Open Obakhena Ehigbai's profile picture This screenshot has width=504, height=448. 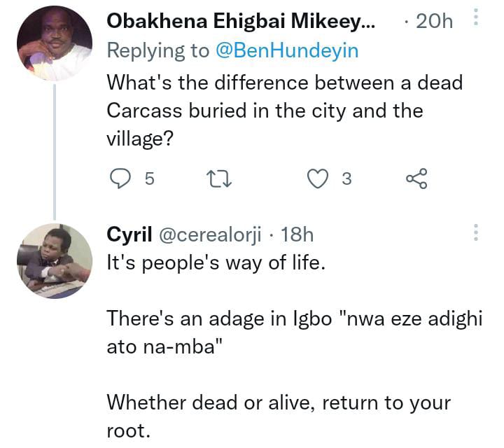pos(54,43)
